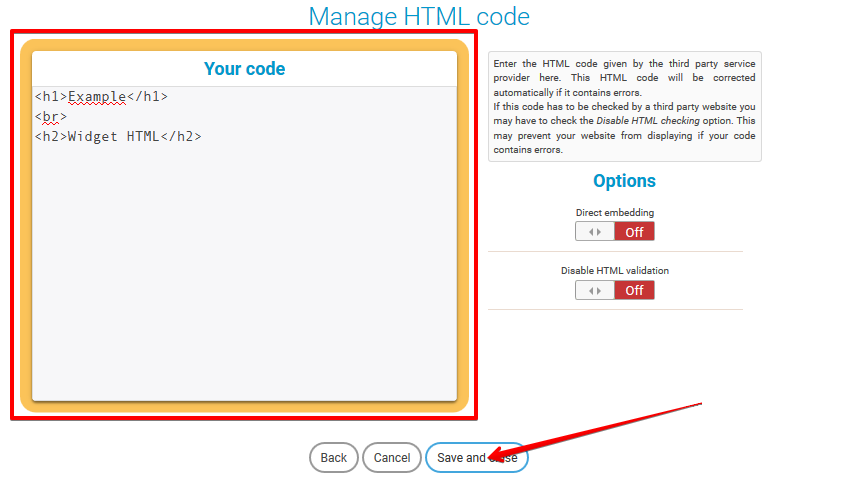The height and width of the screenshot is (492, 858).
Task: Click red Off label under Disable HTML validation
Action: coord(634,291)
